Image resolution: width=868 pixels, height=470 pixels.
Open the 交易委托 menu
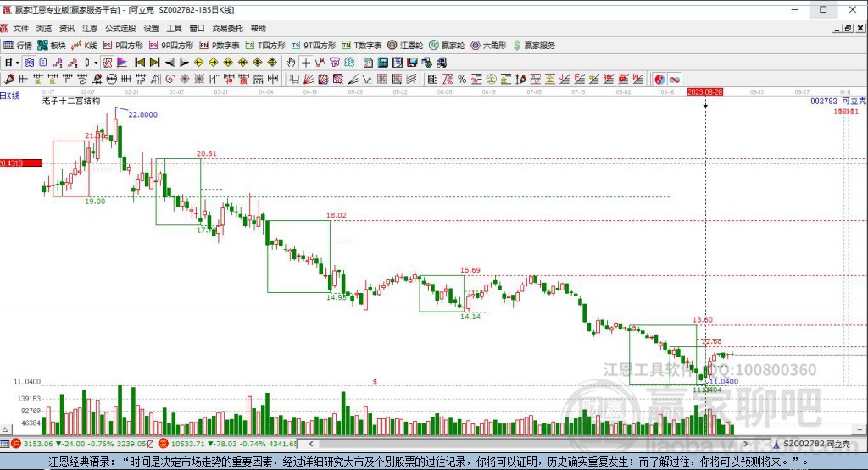[x=227, y=28]
